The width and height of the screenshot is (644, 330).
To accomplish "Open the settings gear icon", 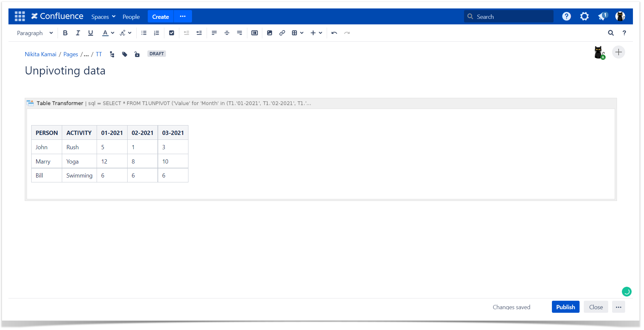I will point(584,16).
